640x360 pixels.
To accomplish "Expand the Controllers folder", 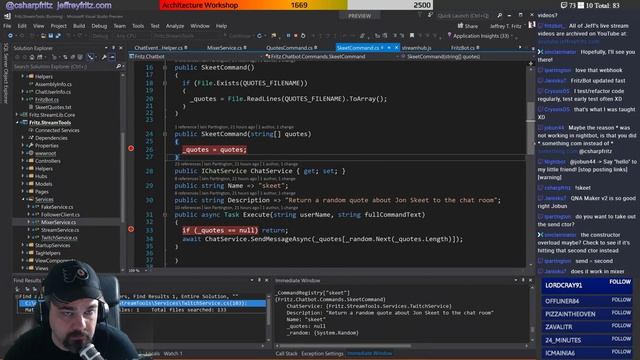I will point(23,161).
